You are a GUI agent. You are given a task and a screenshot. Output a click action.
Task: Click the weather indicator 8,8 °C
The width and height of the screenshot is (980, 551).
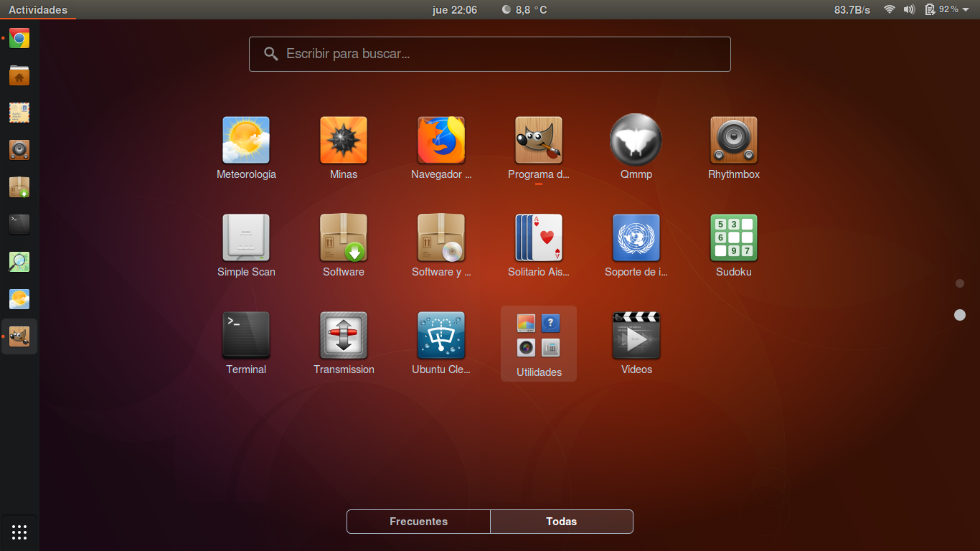tap(524, 10)
